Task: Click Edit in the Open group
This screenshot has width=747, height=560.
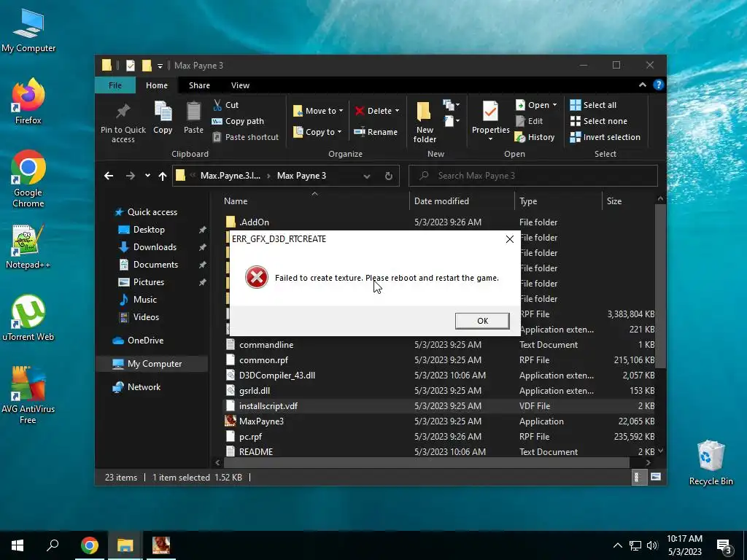Action: tap(530, 121)
